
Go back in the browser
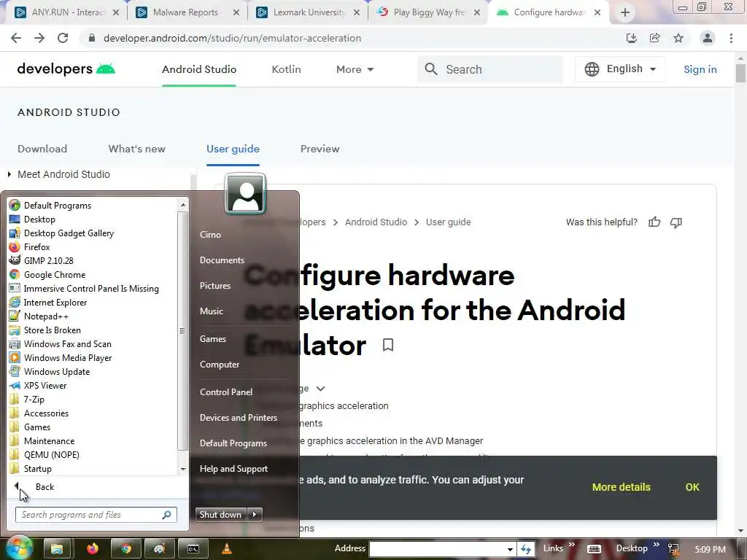tap(16, 38)
